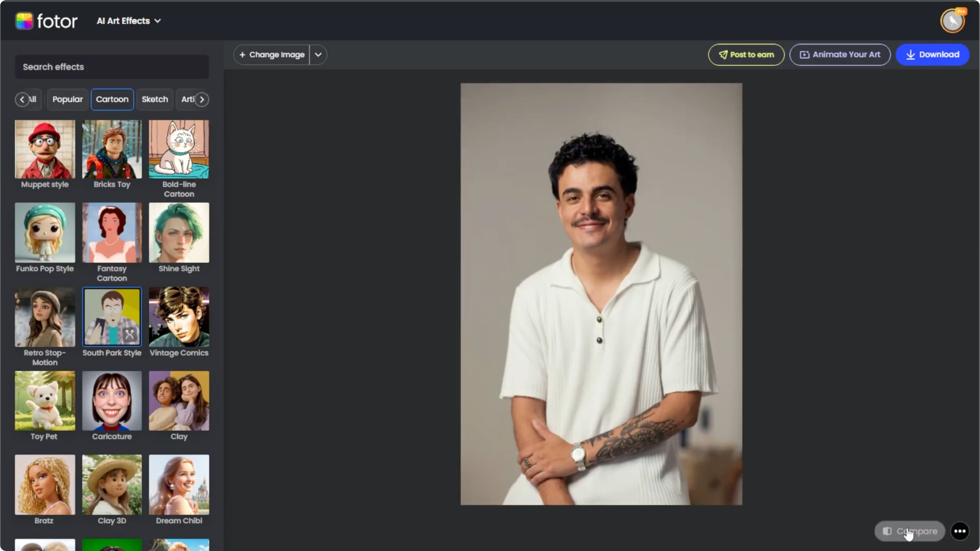Show earlier categories with left arrow

22,100
